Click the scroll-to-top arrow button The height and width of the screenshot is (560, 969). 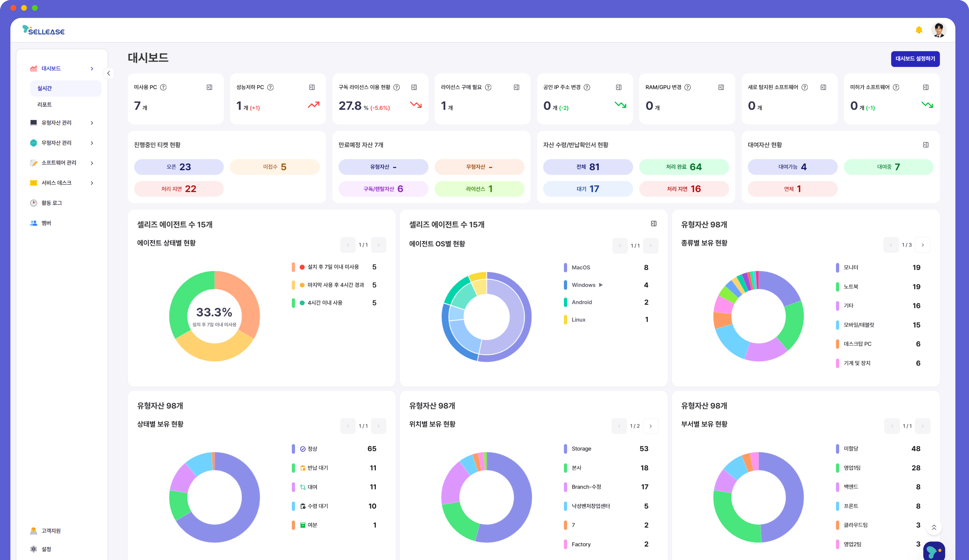pos(934,528)
